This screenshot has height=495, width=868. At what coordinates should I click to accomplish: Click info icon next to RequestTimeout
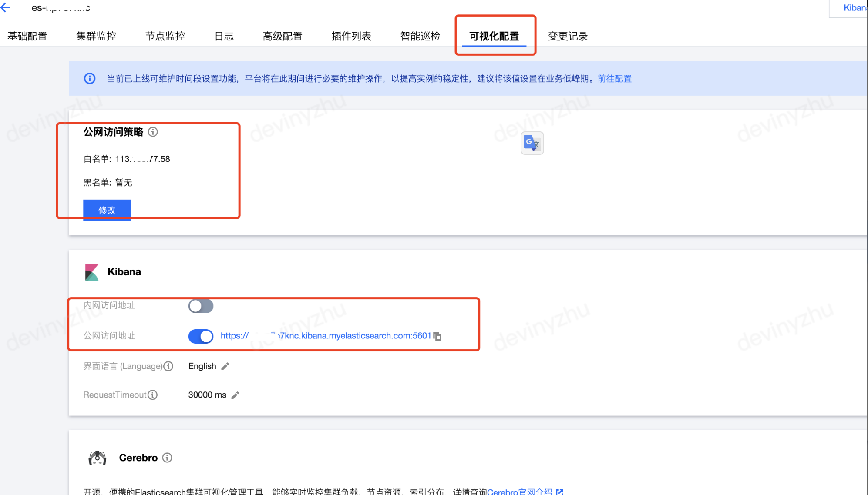click(152, 395)
